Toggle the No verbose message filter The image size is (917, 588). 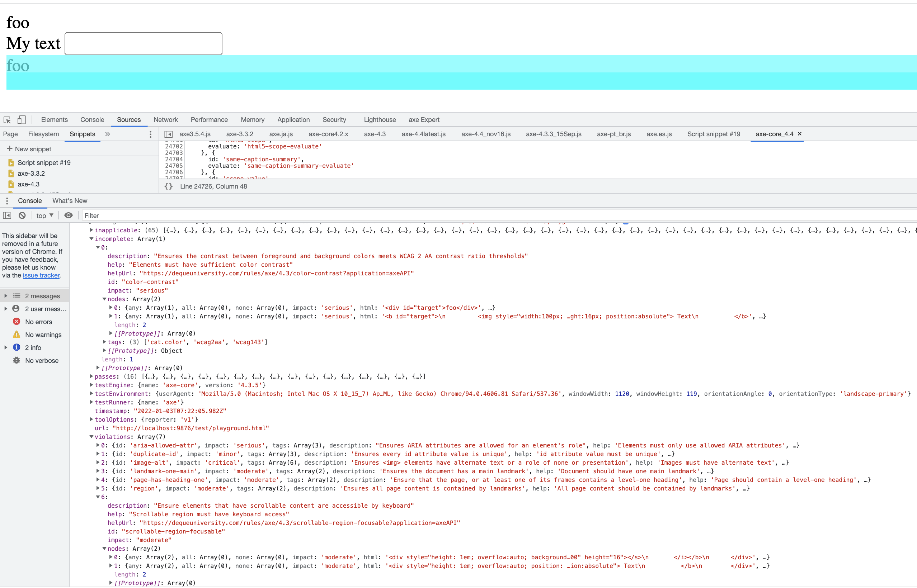tap(42, 360)
